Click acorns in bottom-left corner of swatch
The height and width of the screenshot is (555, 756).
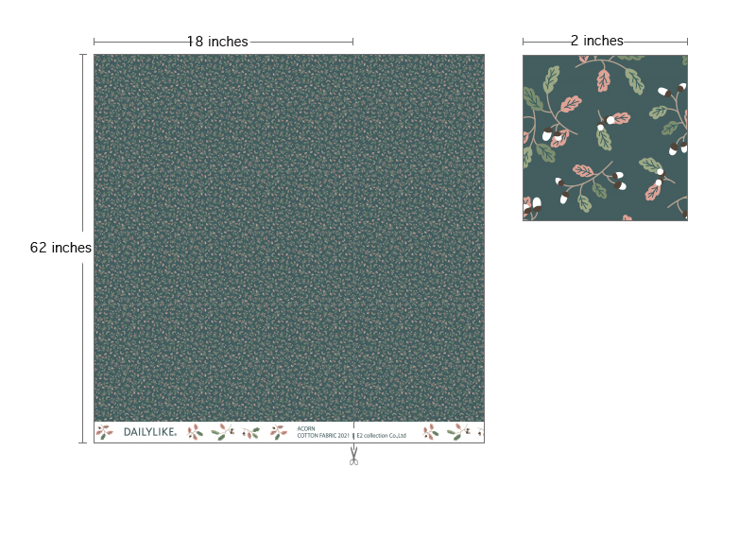(534, 205)
